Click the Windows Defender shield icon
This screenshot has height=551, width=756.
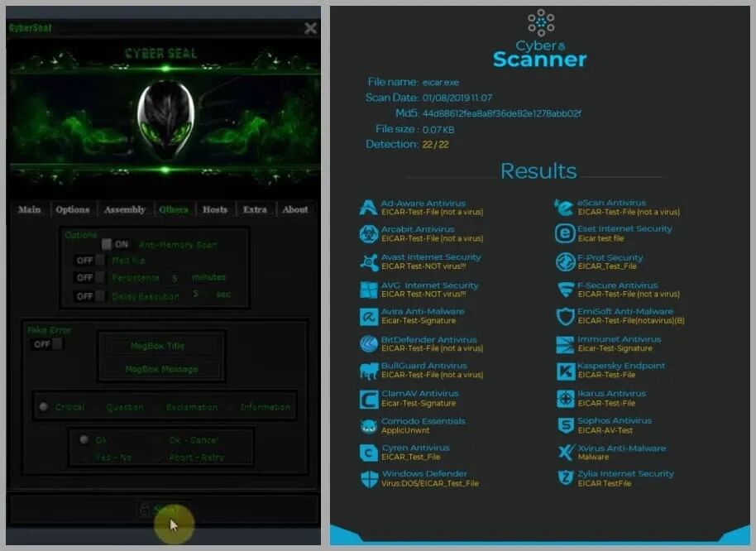click(x=370, y=479)
